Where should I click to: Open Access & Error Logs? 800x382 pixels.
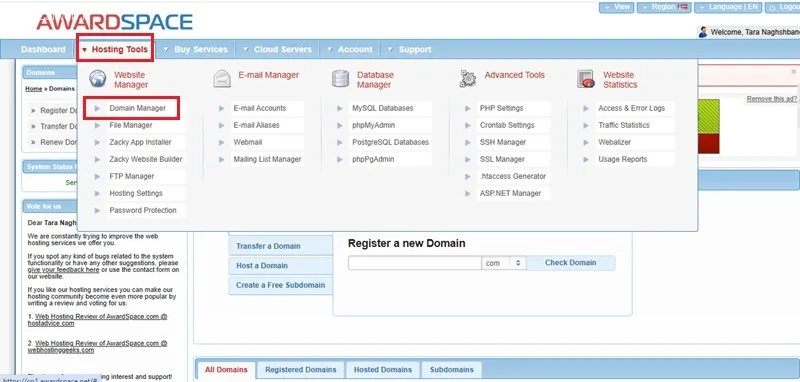click(x=632, y=108)
